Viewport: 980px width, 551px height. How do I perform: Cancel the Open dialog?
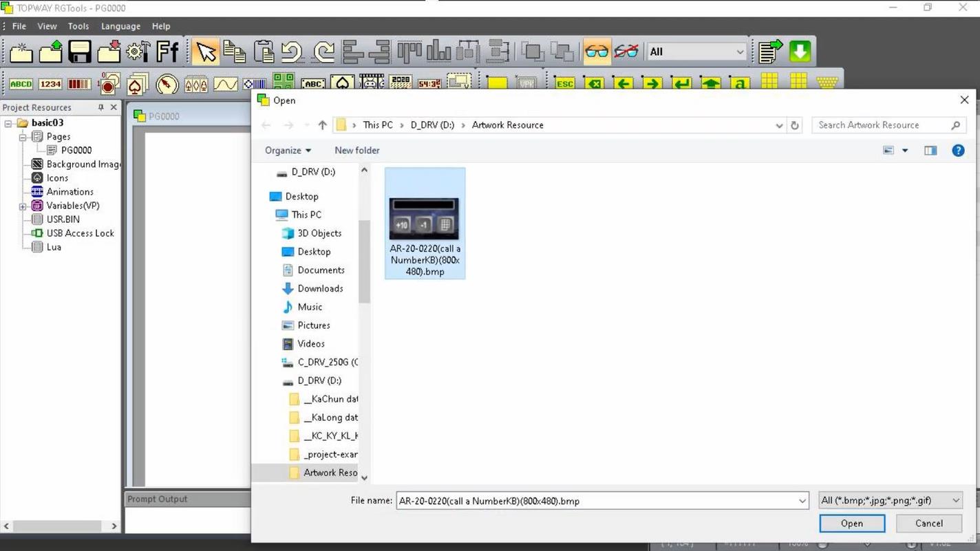(x=928, y=523)
